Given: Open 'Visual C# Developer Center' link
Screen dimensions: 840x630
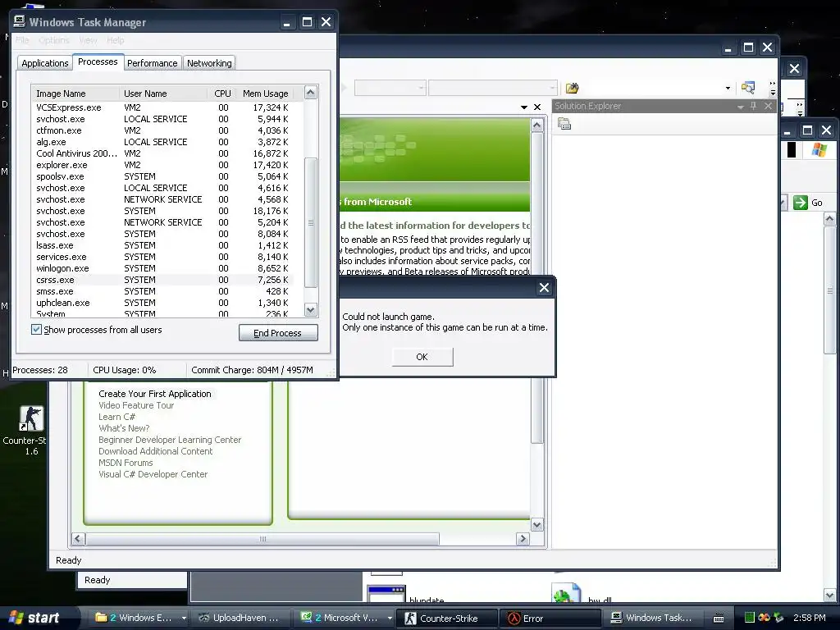Looking at the screenshot, I should (x=153, y=474).
